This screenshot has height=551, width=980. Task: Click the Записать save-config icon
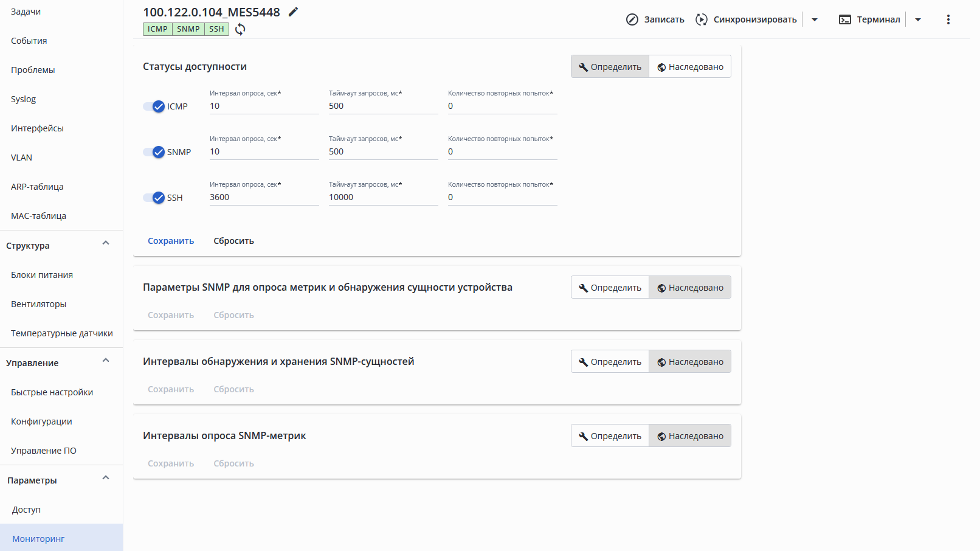coord(632,19)
